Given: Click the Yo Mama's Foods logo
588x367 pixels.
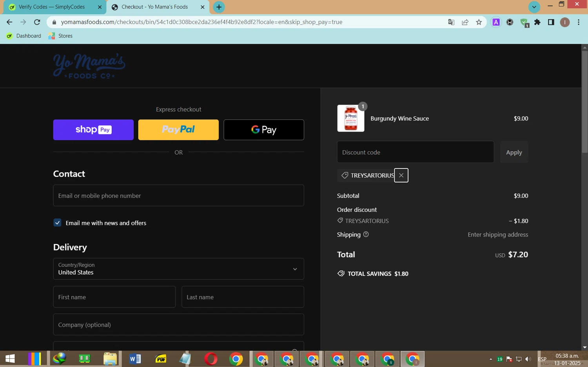Looking at the screenshot, I should point(89,66).
